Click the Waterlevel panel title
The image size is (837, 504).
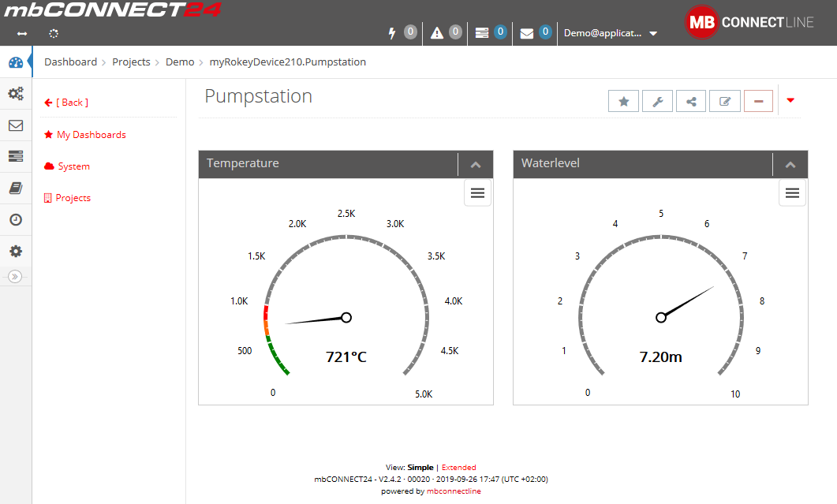pos(551,163)
